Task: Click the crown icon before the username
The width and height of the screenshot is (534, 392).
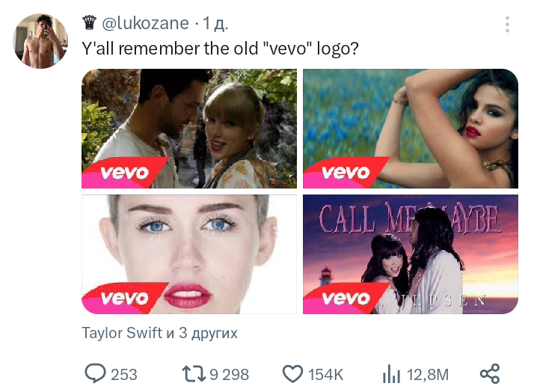Action: click(90, 23)
